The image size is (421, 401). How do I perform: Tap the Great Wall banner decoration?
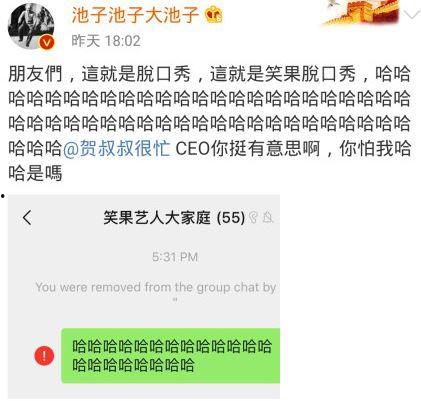(361, 13)
